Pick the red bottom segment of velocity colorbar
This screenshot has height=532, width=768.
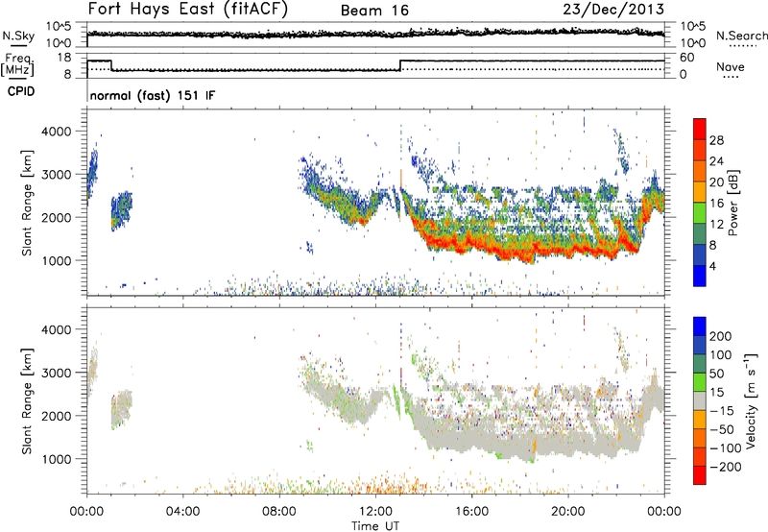pos(700,475)
